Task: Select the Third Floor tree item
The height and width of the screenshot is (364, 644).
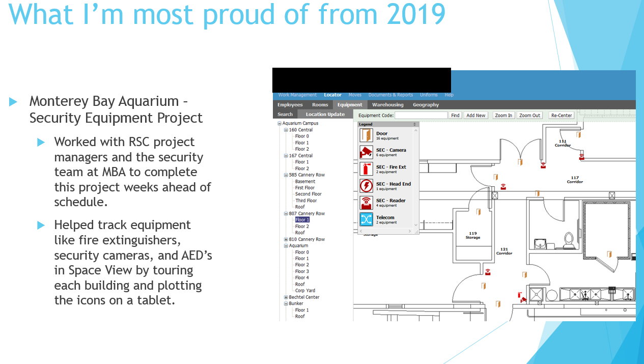Action: tap(306, 201)
